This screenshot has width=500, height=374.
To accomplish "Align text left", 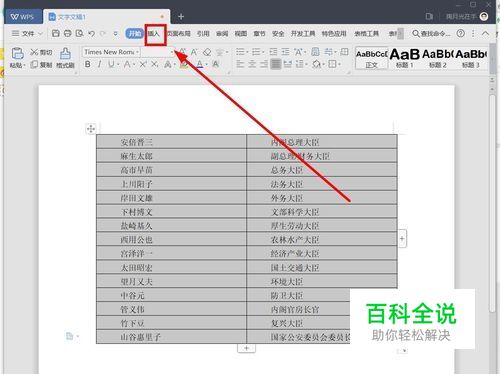I will tap(240, 64).
